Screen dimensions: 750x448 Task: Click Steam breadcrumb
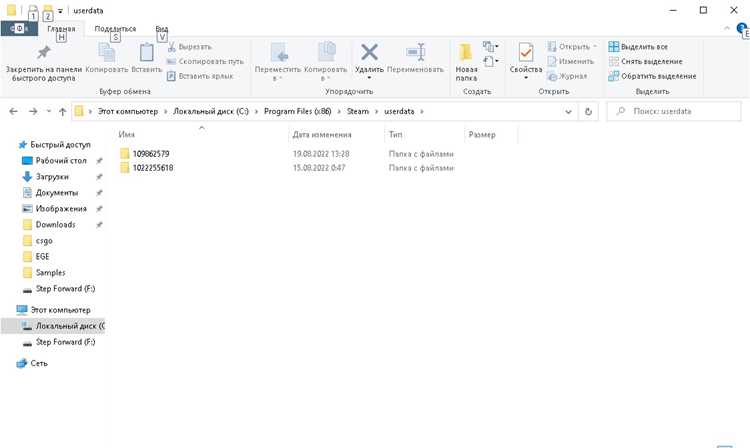(x=358, y=111)
